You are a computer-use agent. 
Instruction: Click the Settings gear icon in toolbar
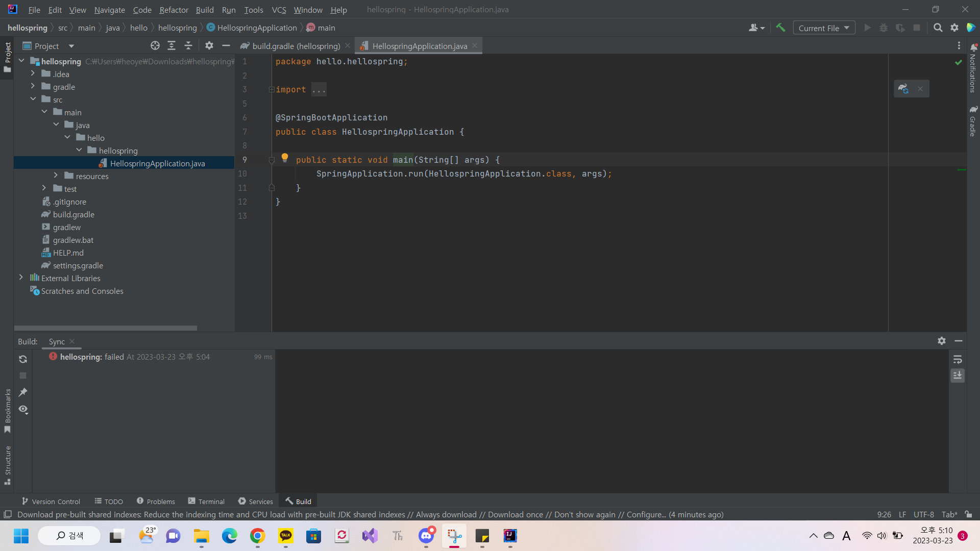point(954,28)
